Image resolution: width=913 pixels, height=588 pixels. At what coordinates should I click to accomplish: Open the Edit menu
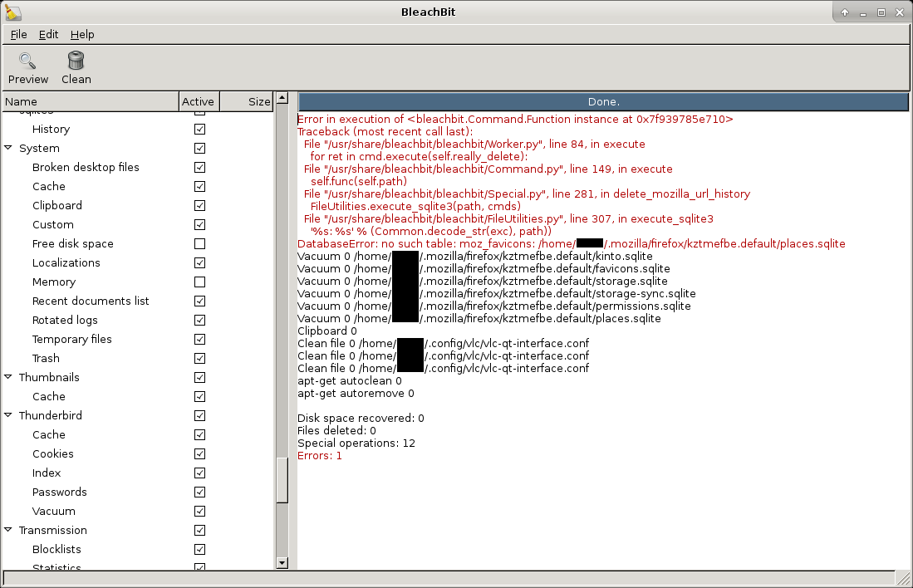pyautogui.click(x=47, y=34)
